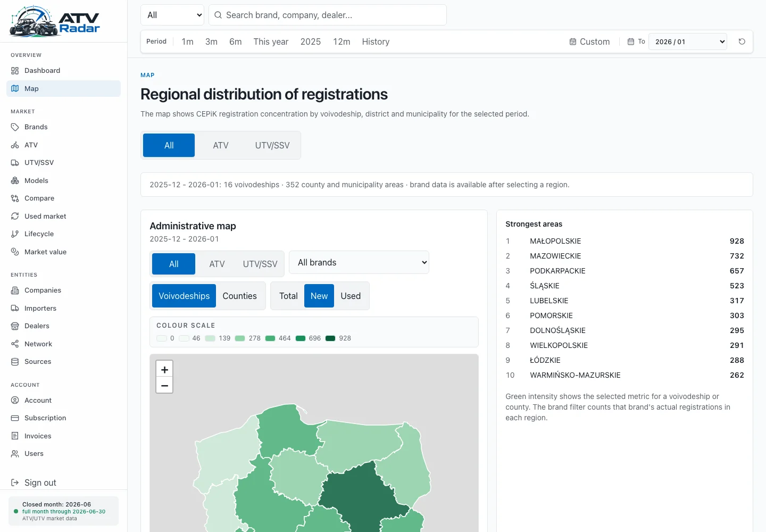Image resolution: width=766 pixels, height=532 pixels.
Task: Click the Market value coins icon
Action: [15, 252]
